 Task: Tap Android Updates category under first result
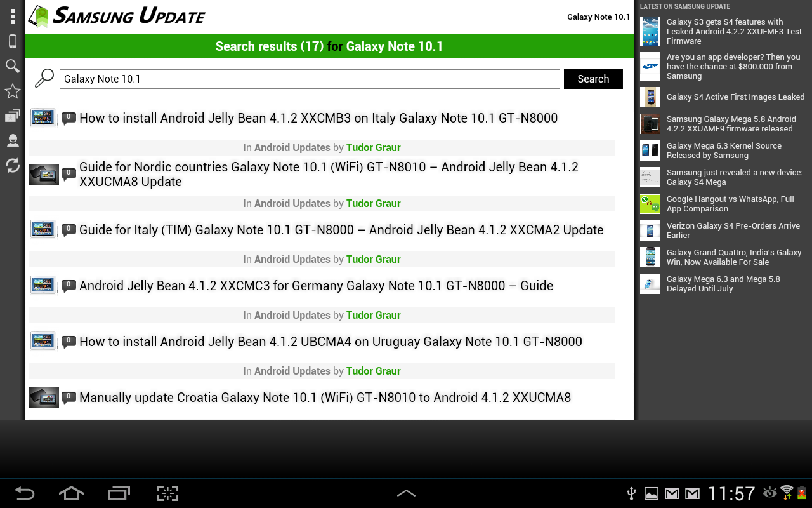(x=292, y=147)
